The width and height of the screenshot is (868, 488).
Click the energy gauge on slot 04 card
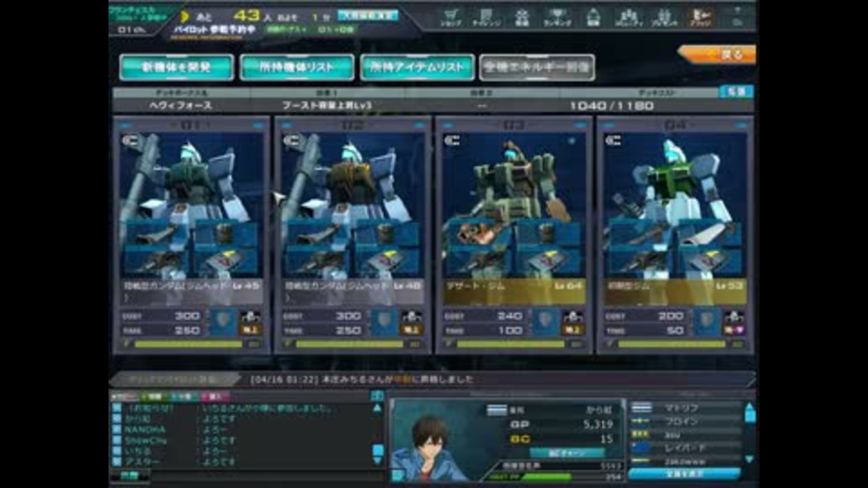pyautogui.click(x=673, y=344)
